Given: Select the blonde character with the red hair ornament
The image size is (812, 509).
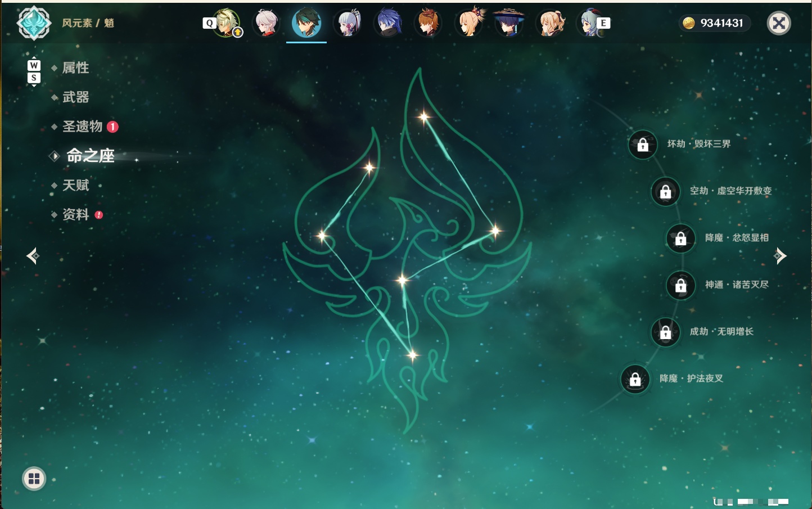Looking at the screenshot, I should (x=469, y=23).
